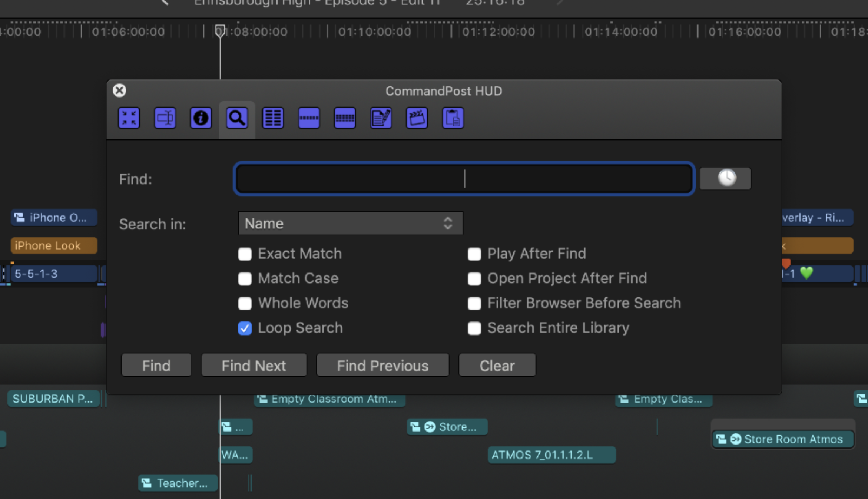Click the playhead marker on timeline ruler

pyautogui.click(x=220, y=31)
